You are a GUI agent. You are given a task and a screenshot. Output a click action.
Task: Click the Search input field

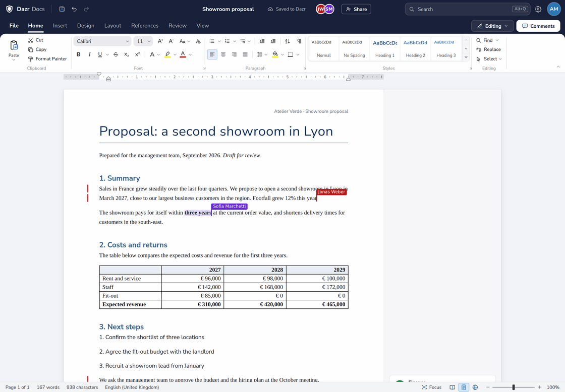click(x=467, y=9)
